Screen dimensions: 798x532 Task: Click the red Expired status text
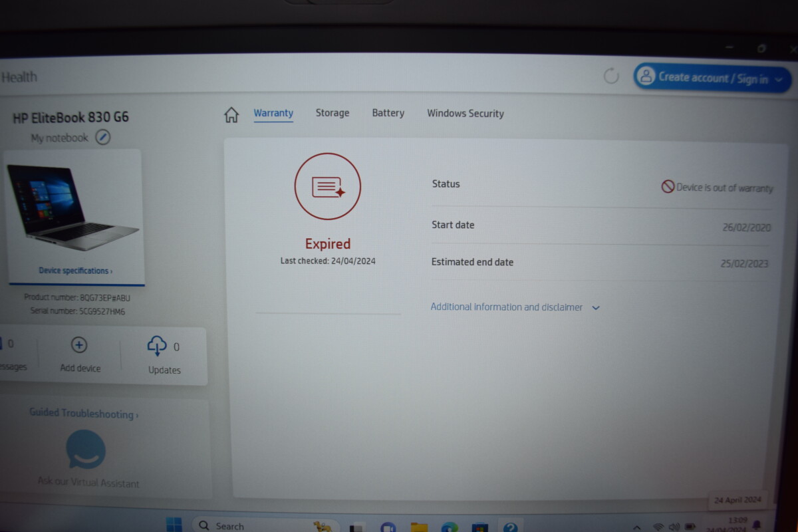(328, 243)
